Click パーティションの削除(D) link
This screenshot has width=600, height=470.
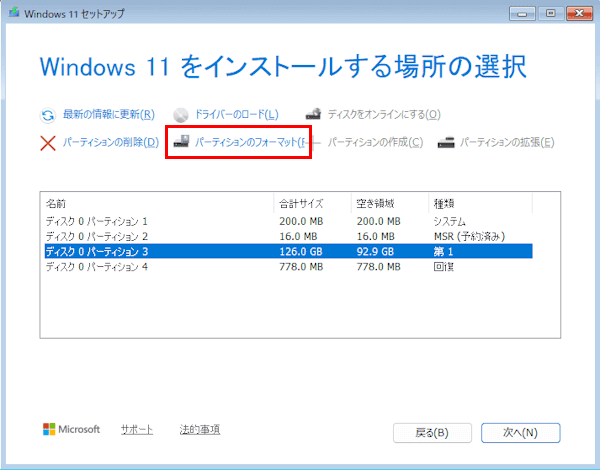pyautogui.click(x=111, y=142)
